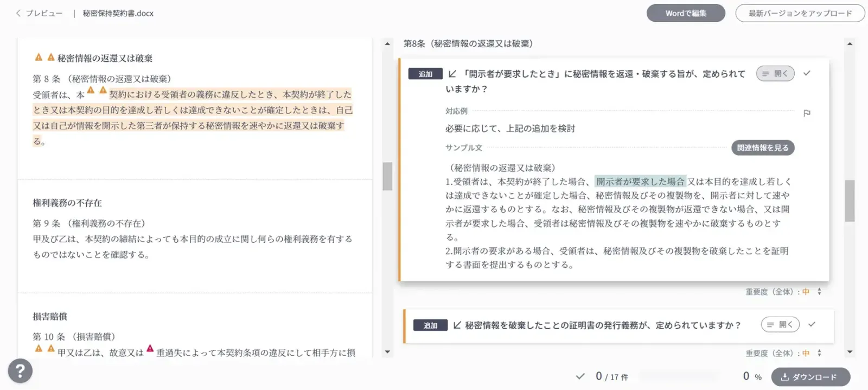Open 関連情報を見る for the sample text
Image resolution: width=868 pixels, height=390 pixels.
click(762, 148)
